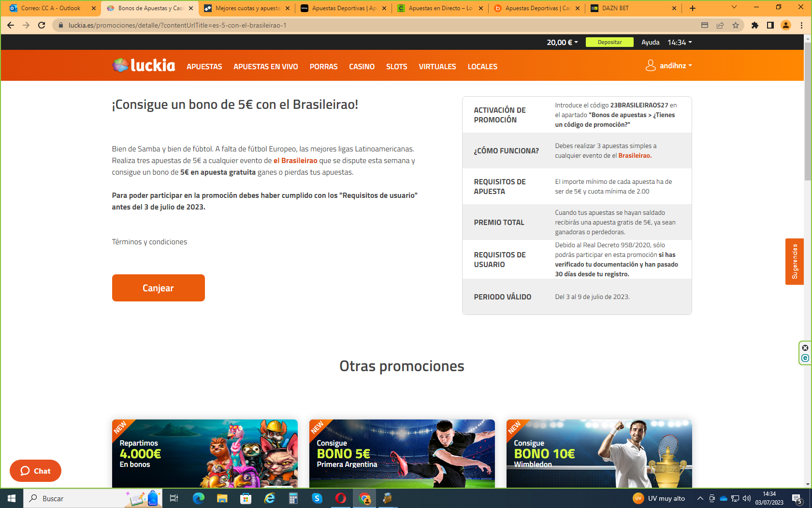Screen dimensions: 812x508
Task: Open Windows Start menu
Action: (x=12, y=498)
